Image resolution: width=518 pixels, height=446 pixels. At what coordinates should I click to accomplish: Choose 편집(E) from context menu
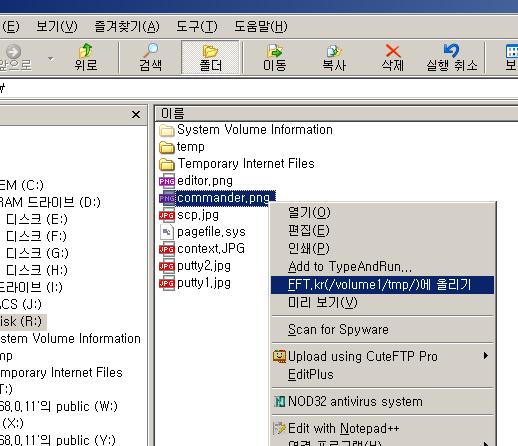click(382, 230)
